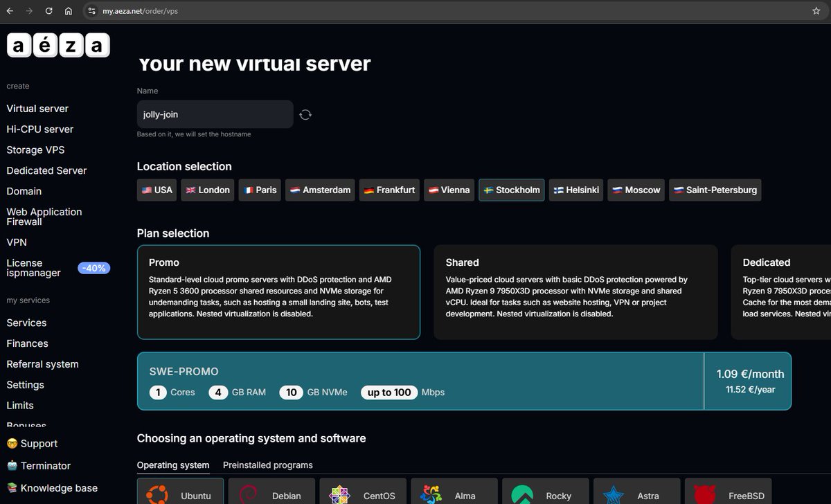Open Virtual server in sidebar
Screen dimensions: 831x504
pos(37,109)
